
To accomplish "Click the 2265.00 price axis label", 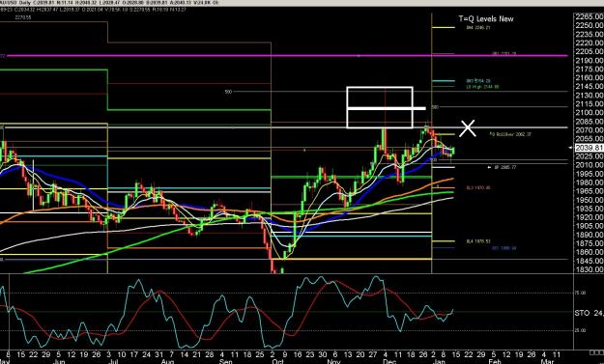I will (x=590, y=16).
